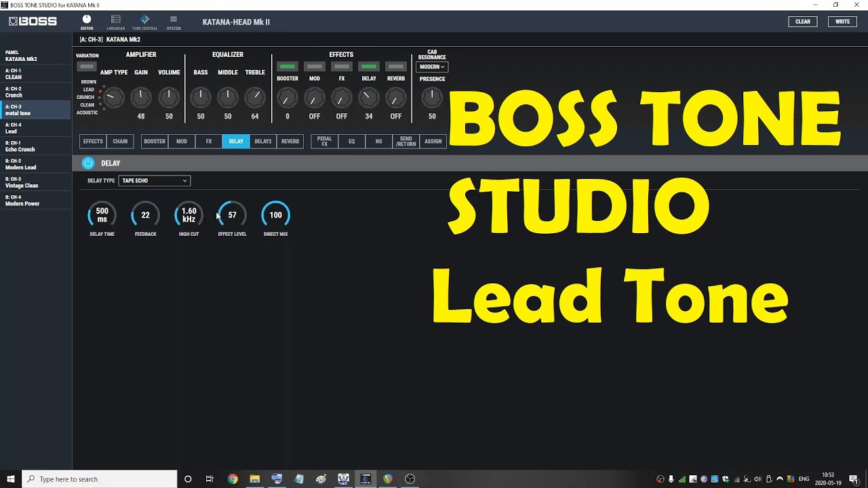This screenshot has width=868, height=488.
Task: Click the Direct Mix dial
Action: [x=275, y=215]
